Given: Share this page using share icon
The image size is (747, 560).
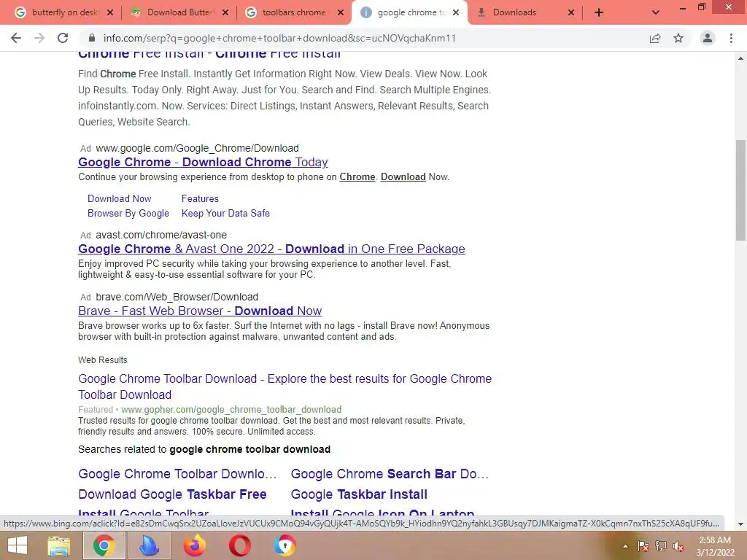Looking at the screenshot, I should pyautogui.click(x=655, y=38).
